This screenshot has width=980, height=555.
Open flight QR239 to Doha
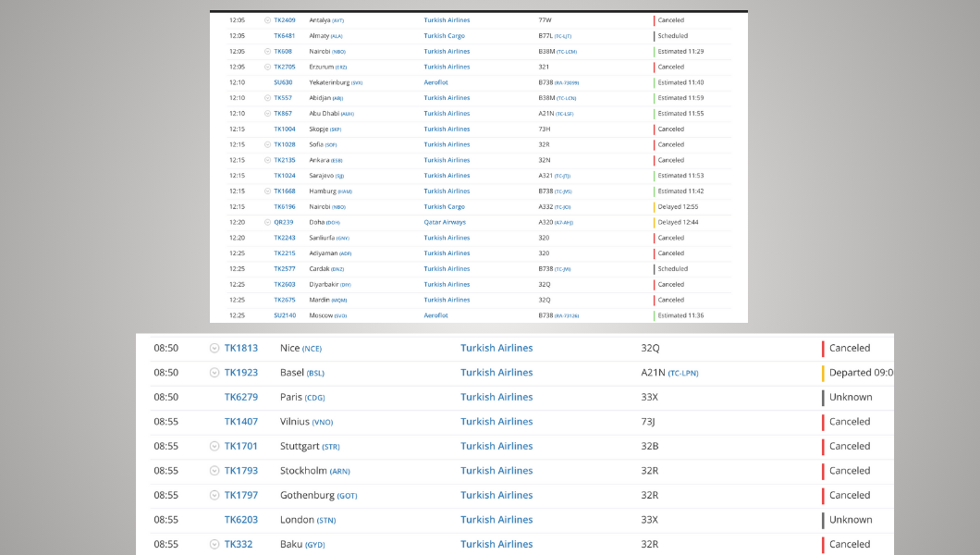(x=284, y=223)
